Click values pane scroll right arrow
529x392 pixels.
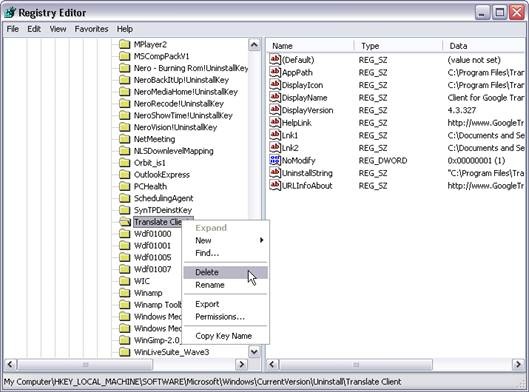pyautogui.click(x=518, y=364)
